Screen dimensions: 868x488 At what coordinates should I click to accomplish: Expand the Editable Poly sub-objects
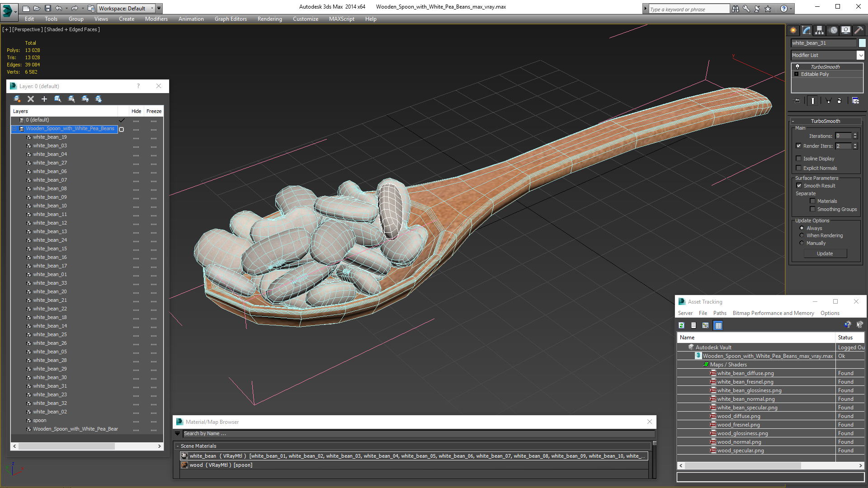click(x=797, y=74)
